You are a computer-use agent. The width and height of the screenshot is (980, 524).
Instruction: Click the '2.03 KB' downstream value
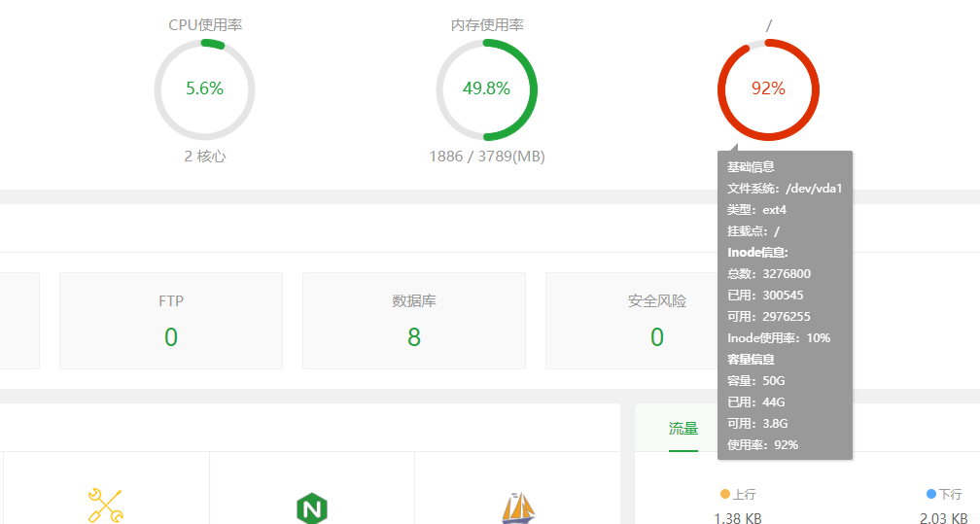(944, 518)
